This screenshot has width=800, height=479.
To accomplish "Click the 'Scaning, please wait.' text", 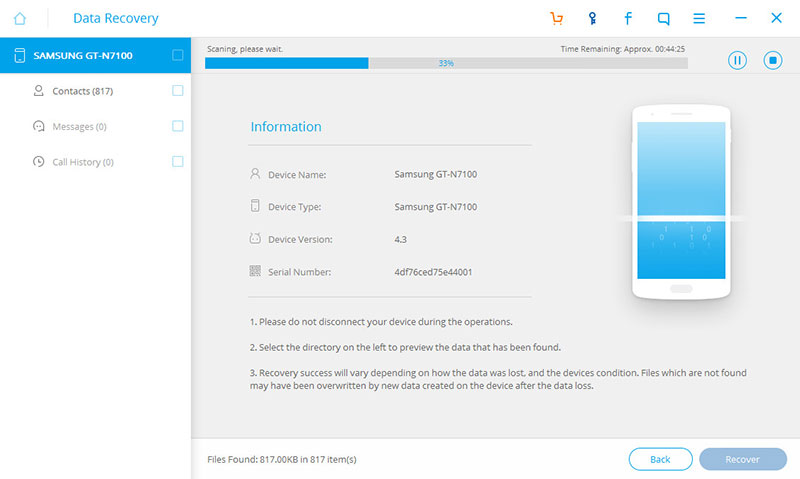I will tap(245, 49).
